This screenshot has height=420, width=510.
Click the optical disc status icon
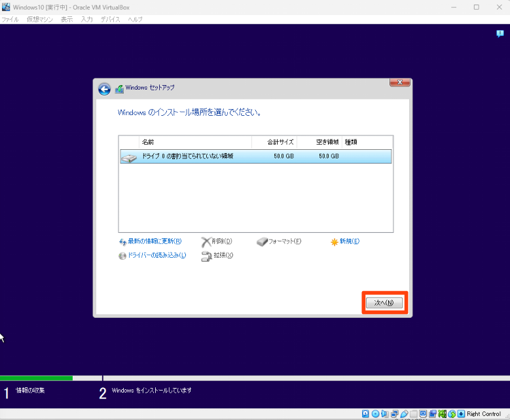point(375,414)
